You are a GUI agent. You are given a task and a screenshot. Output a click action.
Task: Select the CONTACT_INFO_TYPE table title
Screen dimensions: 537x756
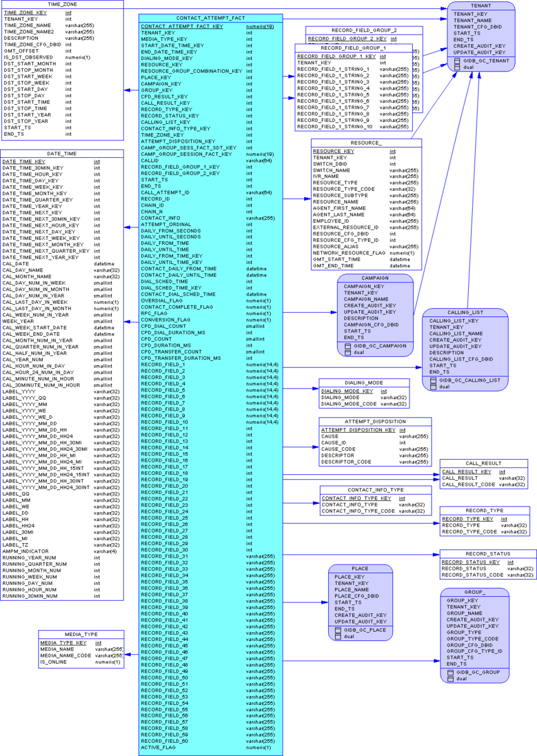click(375, 490)
